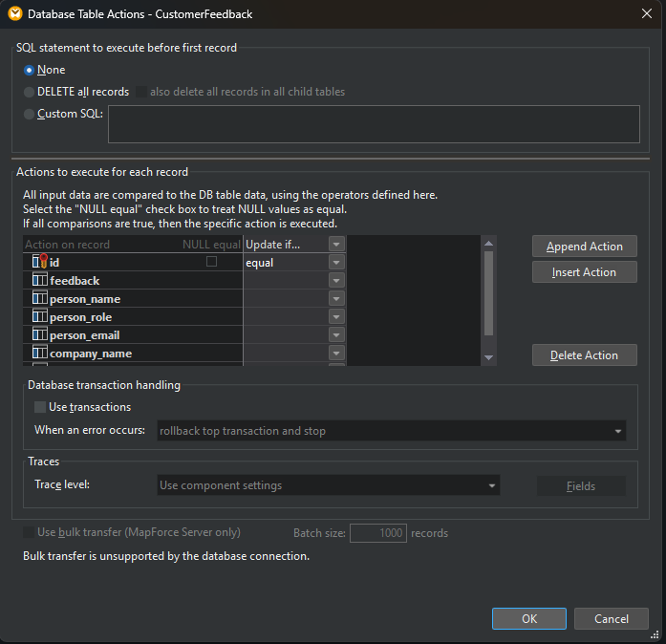
Task: Click the person_email column icon
Action: tap(40, 334)
